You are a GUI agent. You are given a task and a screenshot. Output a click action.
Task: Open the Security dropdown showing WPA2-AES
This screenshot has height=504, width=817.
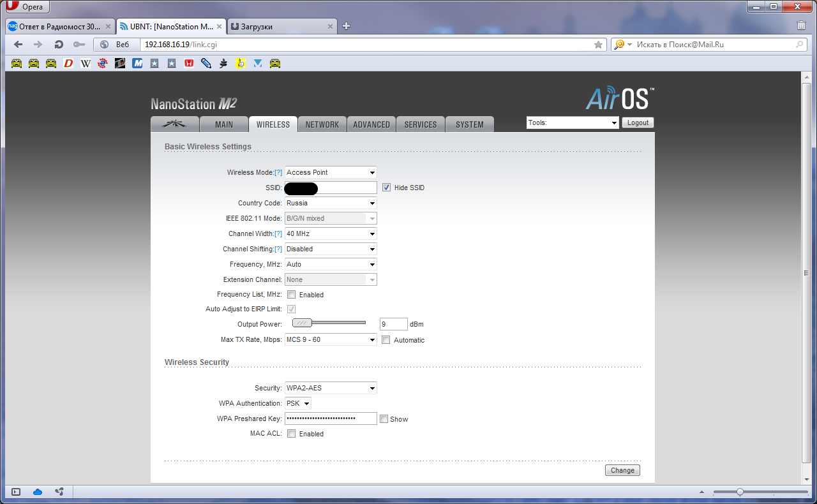[x=331, y=388]
